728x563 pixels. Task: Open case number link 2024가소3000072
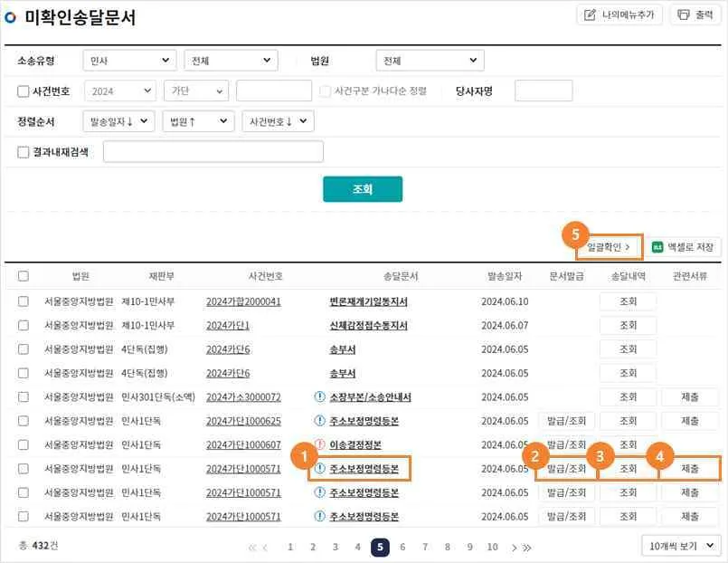(244, 396)
